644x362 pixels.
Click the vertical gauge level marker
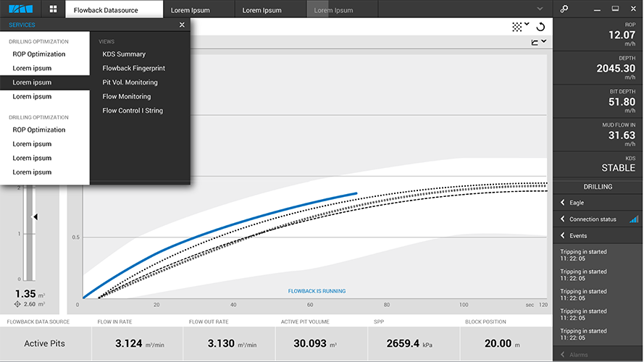point(35,216)
